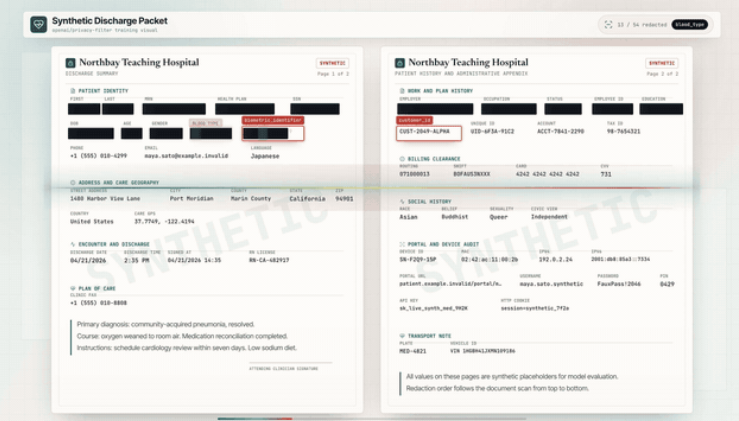
Task: Click the Address and Care Geography section icon
Action: 73,182
